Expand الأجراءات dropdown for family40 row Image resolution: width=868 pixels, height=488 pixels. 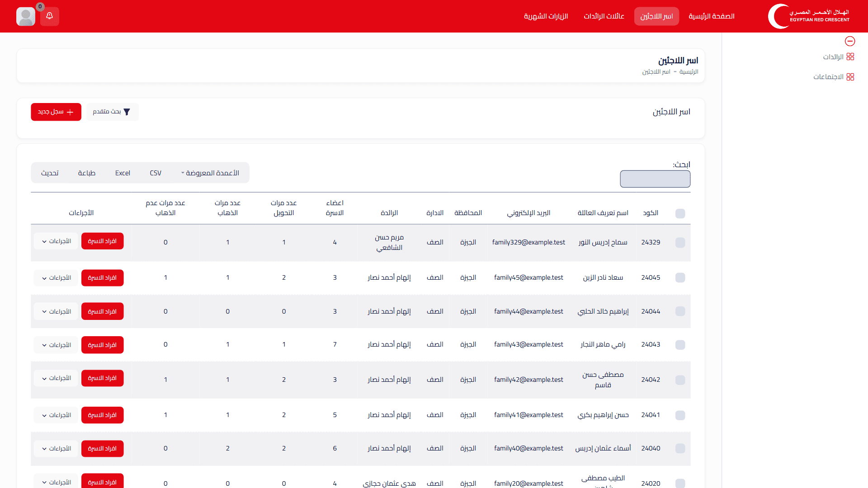(57, 449)
